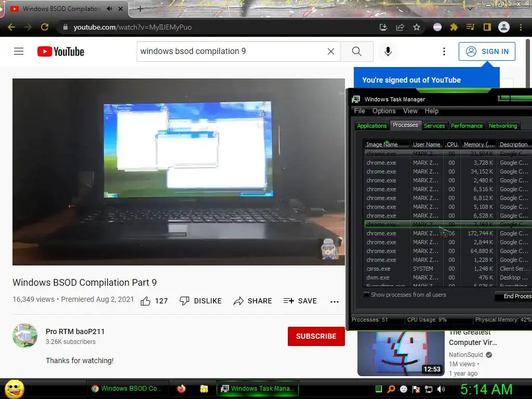Reload the YouTube page
The height and width of the screenshot is (399, 532).
pos(45,27)
